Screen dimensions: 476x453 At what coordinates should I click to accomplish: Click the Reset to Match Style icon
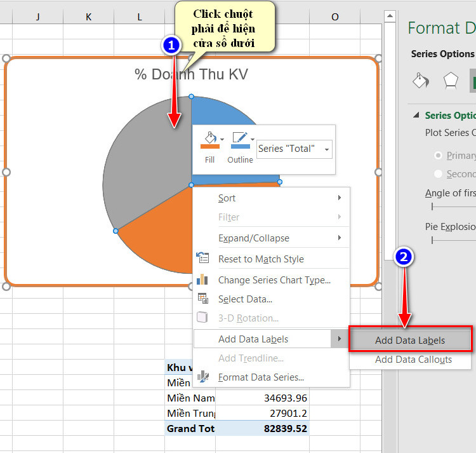pyautogui.click(x=202, y=258)
